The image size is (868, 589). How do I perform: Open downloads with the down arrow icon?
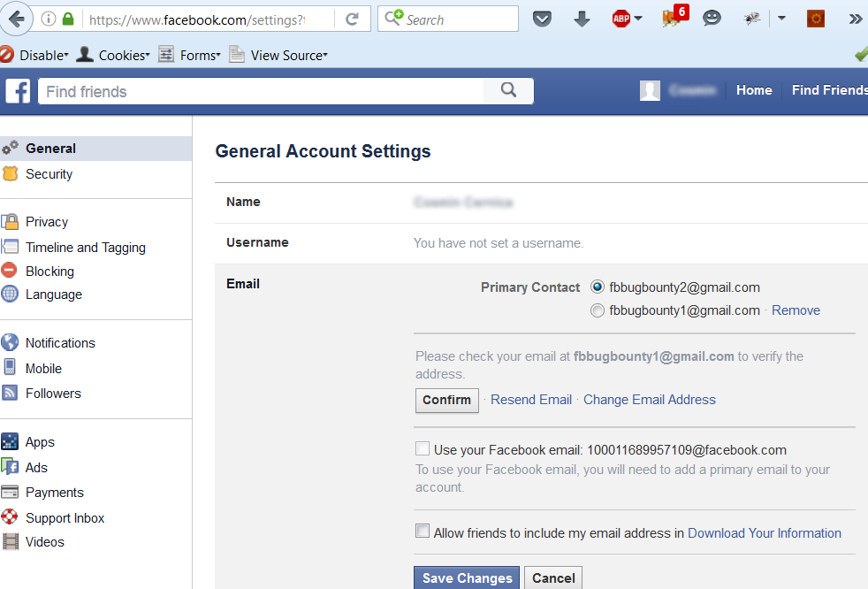[x=582, y=19]
